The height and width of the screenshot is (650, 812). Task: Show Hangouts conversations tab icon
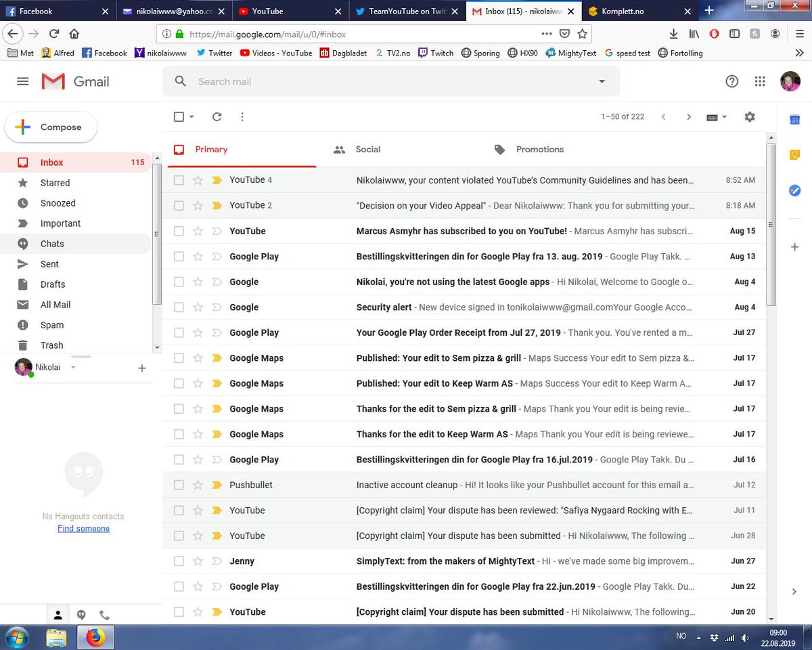(81, 615)
